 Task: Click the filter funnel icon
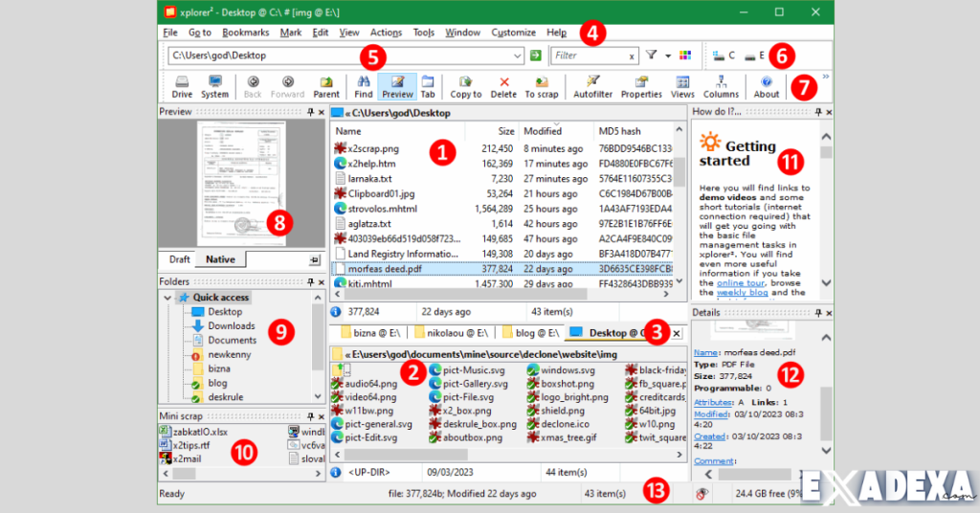tap(651, 55)
